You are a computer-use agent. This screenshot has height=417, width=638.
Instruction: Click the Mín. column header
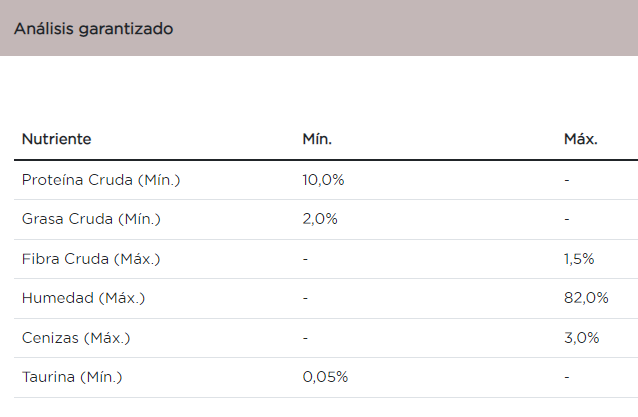pyautogui.click(x=317, y=139)
